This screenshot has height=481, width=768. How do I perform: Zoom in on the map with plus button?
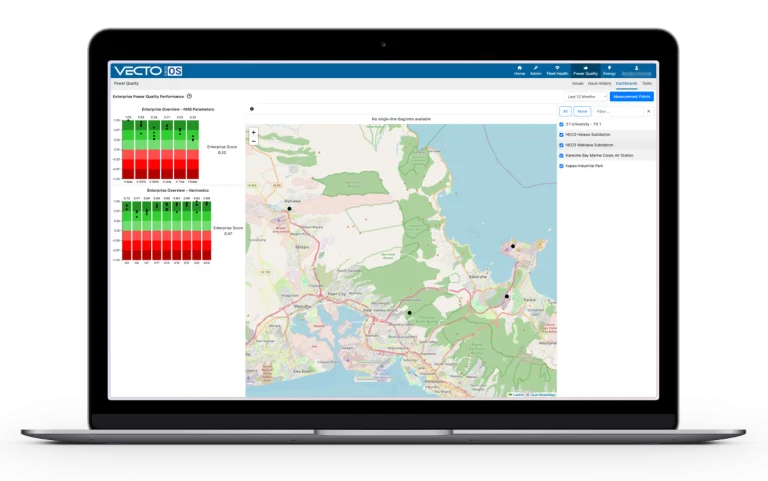tap(254, 132)
